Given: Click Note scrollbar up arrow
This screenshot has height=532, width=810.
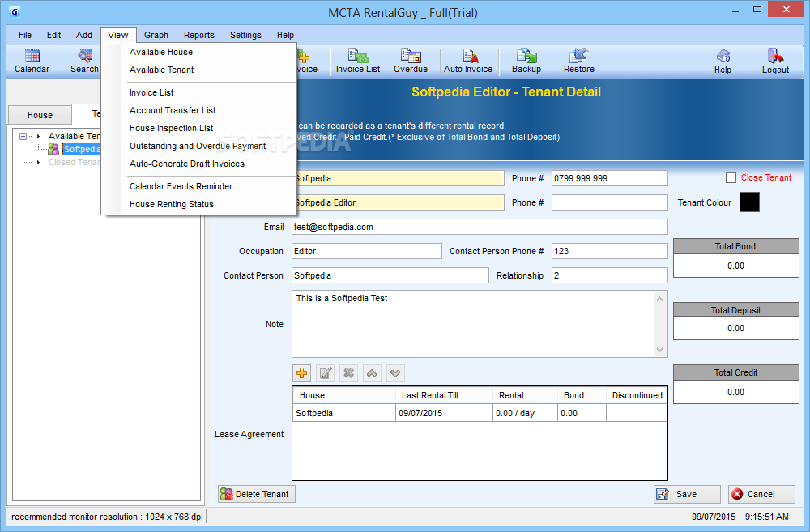Looking at the screenshot, I should tap(659, 299).
